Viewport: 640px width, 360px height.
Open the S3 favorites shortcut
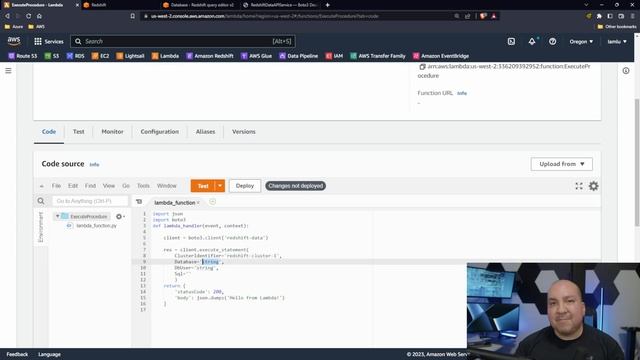tap(52, 56)
